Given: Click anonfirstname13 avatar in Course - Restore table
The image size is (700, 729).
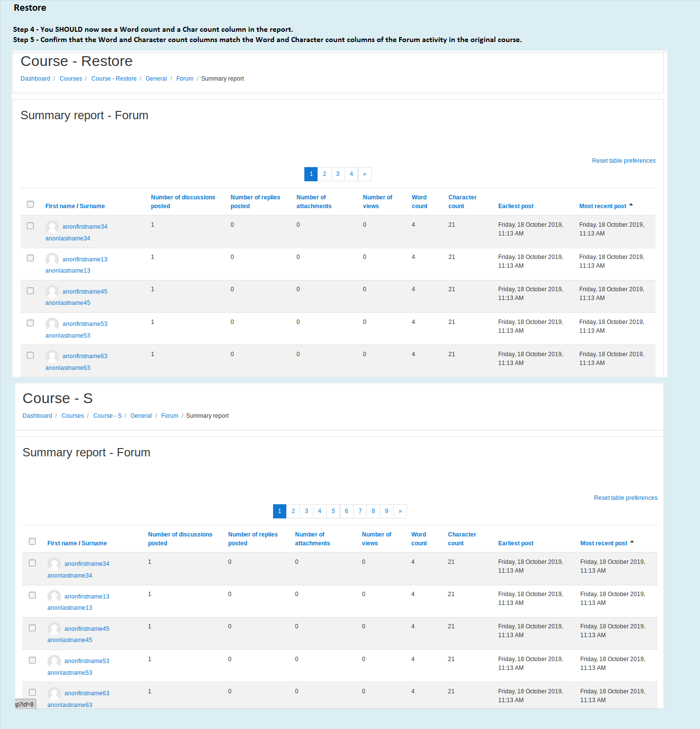Looking at the screenshot, I should click(x=52, y=259).
